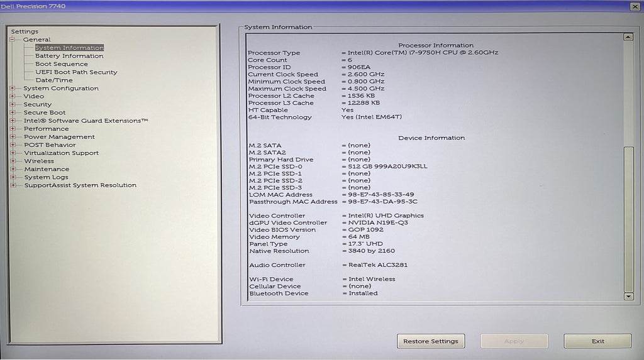
Task: Select the Wireless category label
Action: coord(39,161)
